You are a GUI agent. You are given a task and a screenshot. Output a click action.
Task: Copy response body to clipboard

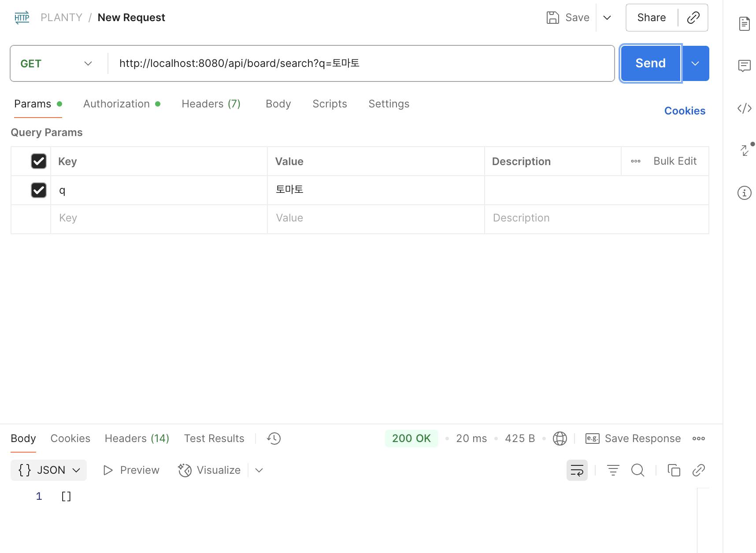click(x=674, y=470)
